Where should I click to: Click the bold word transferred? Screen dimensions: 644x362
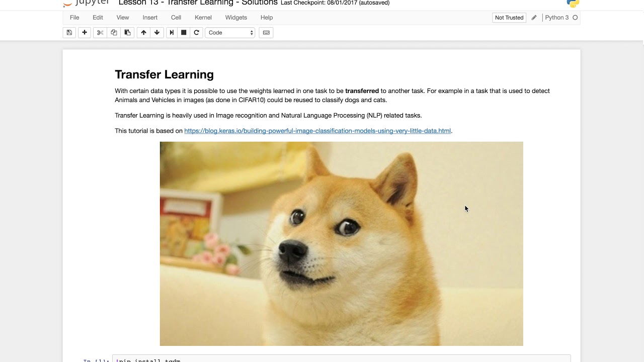362,91
